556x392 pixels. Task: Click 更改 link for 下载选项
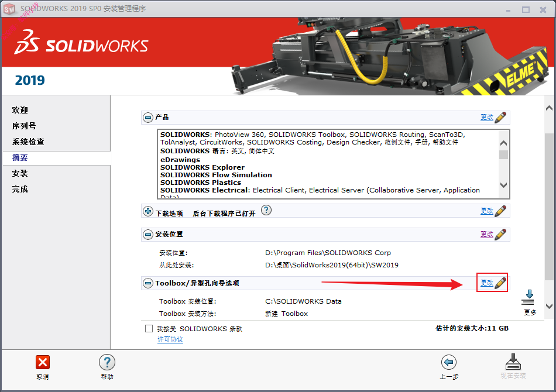pos(487,211)
